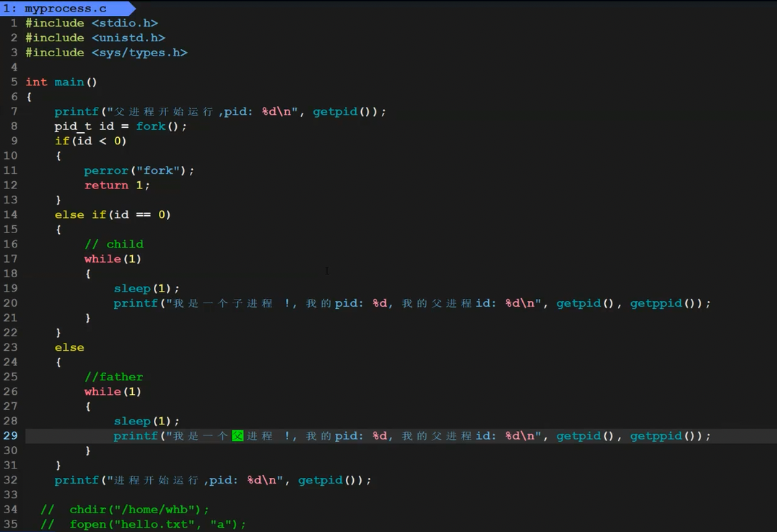Click the commented fopen line 35
Viewport: 777px width, 532px height.
[143, 525]
